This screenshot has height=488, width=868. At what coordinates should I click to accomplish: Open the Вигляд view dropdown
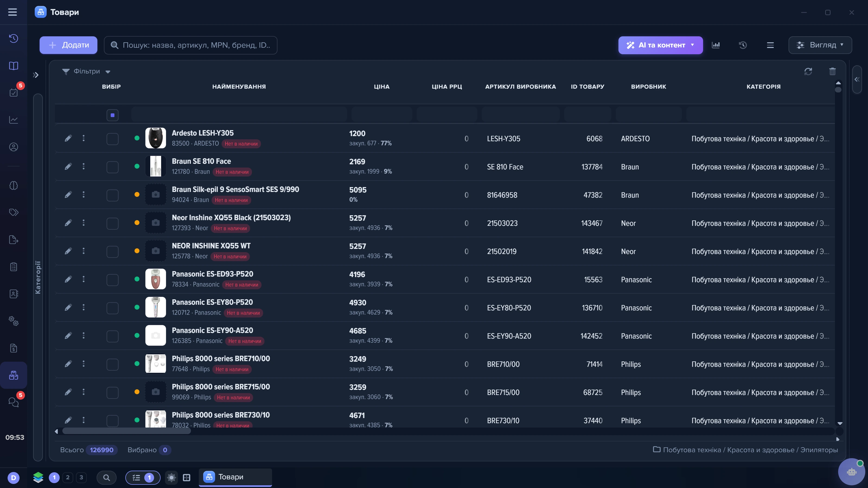820,45
